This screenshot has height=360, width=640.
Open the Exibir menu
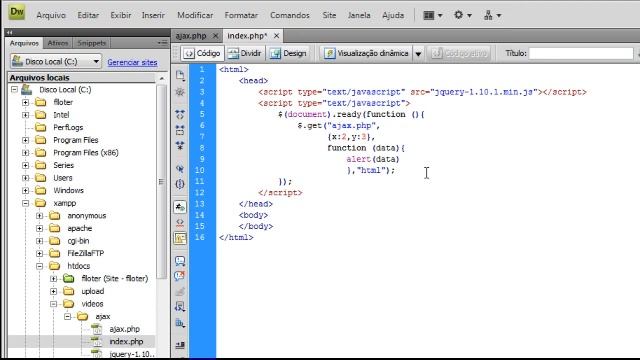click(x=121, y=15)
